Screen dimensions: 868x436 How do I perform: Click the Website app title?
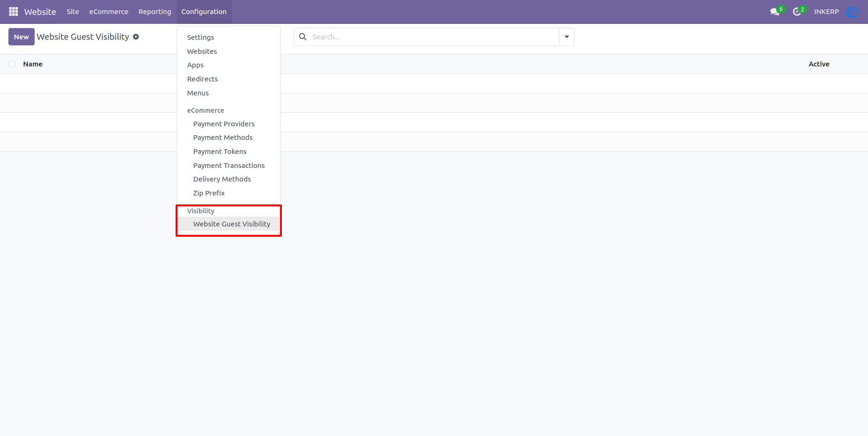[40, 12]
